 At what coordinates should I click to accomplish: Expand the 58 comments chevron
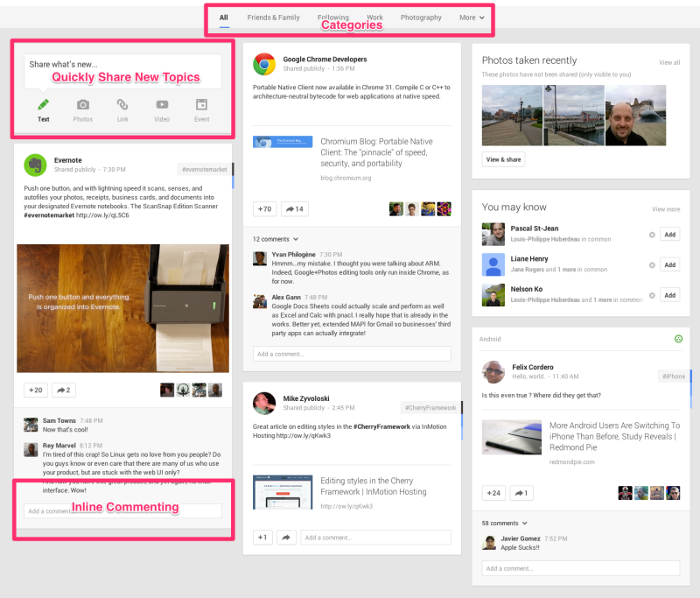524,524
